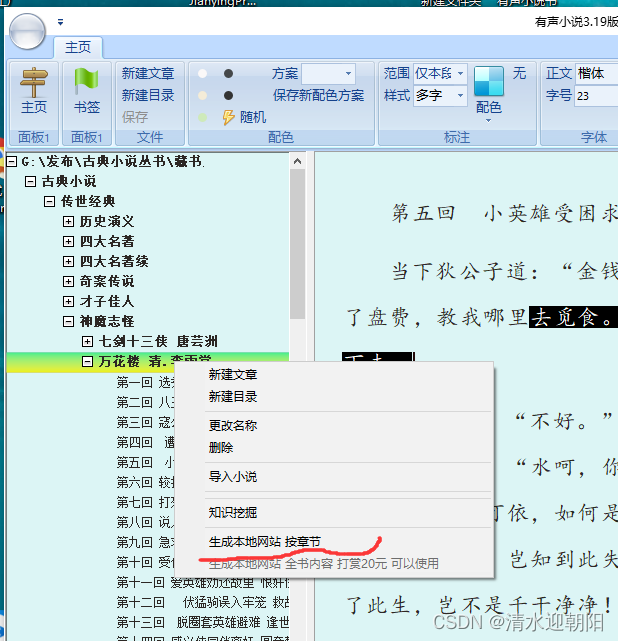Choose 生成本地网站 全书内容 menu item

(324, 564)
